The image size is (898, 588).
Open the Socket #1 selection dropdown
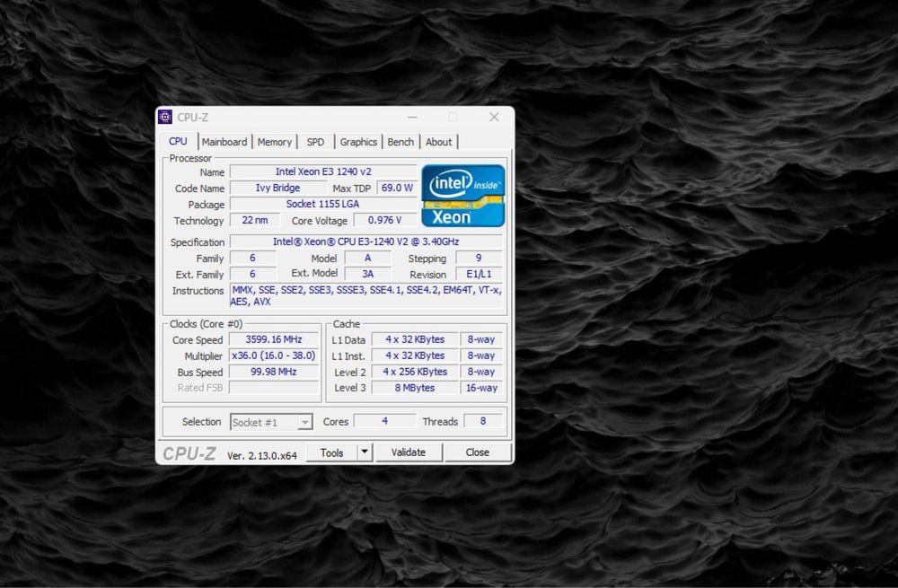click(x=271, y=422)
